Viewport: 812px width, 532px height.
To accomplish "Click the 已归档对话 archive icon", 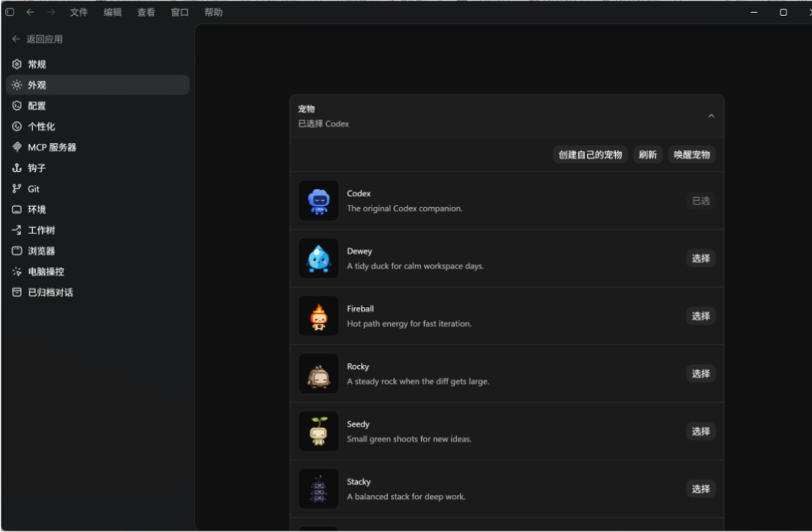I will click(x=17, y=293).
